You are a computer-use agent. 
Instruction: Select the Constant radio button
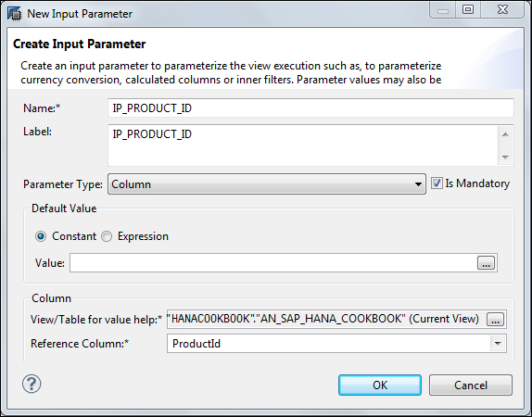pos(41,236)
